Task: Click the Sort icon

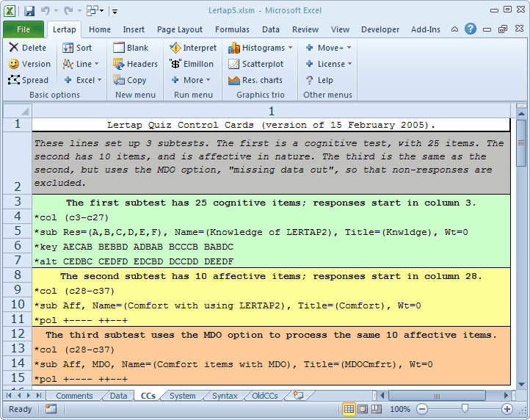Action: pos(68,48)
